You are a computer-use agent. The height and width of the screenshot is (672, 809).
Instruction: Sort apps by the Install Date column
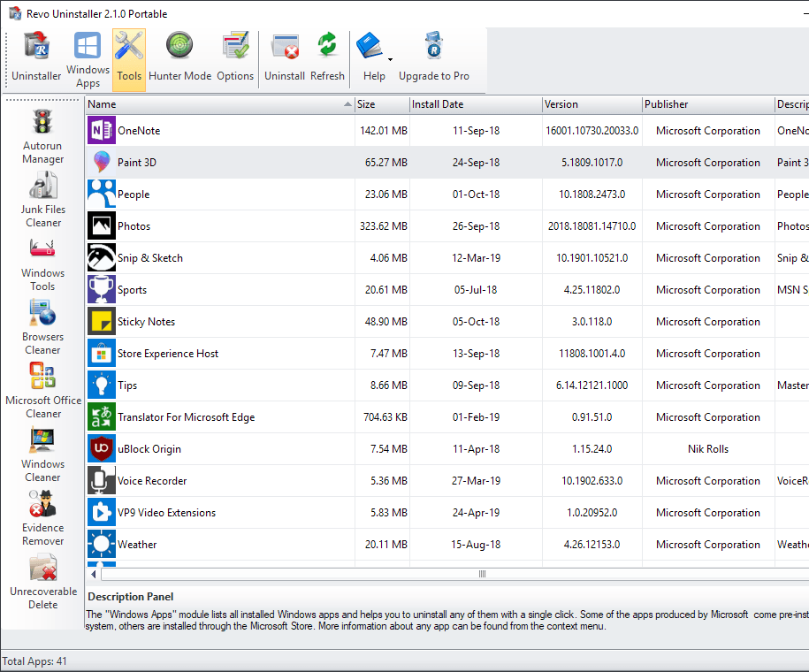[475, 103]
